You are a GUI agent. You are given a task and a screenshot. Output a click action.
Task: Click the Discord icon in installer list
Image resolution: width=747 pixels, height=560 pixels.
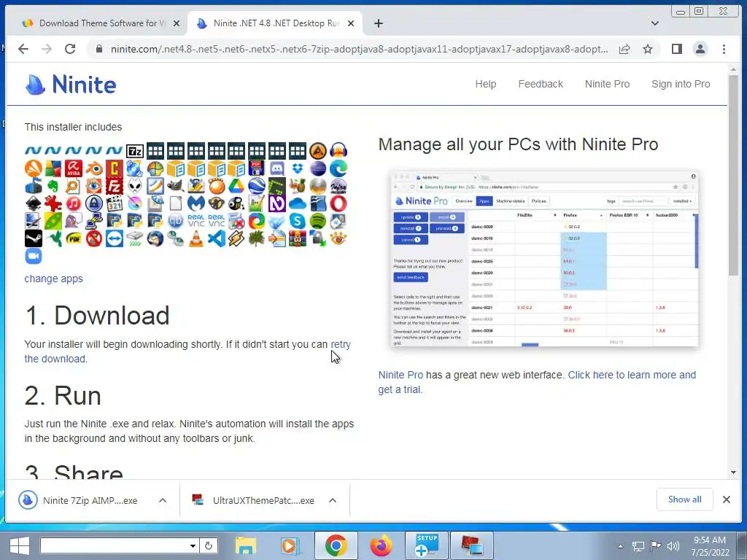click(276, 168)
